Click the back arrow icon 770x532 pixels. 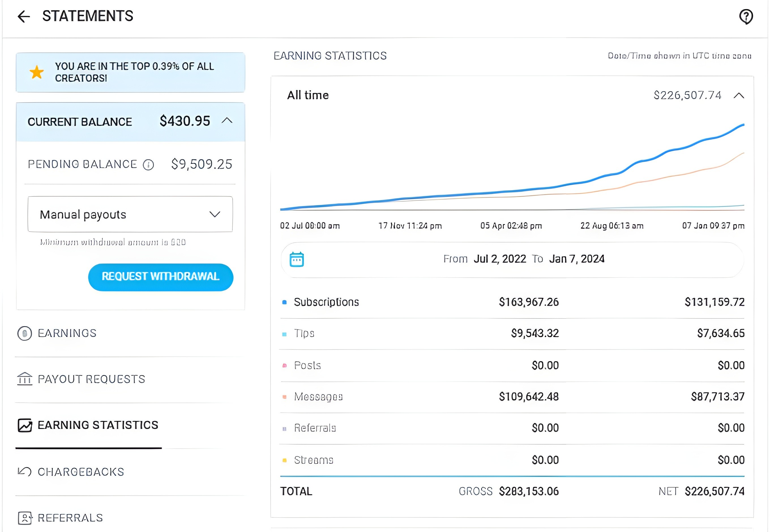[x=24, y=16]
